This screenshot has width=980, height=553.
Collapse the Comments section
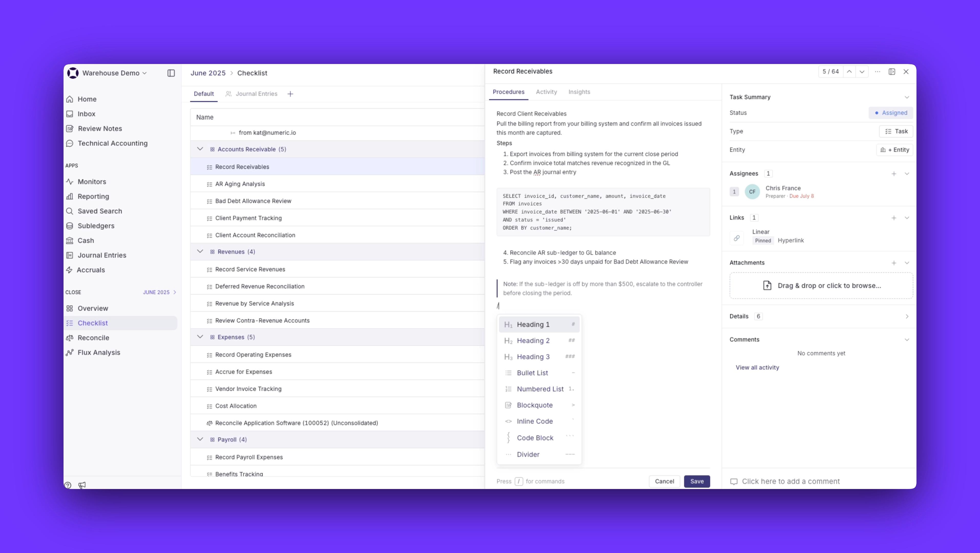[x=907, y=340]
